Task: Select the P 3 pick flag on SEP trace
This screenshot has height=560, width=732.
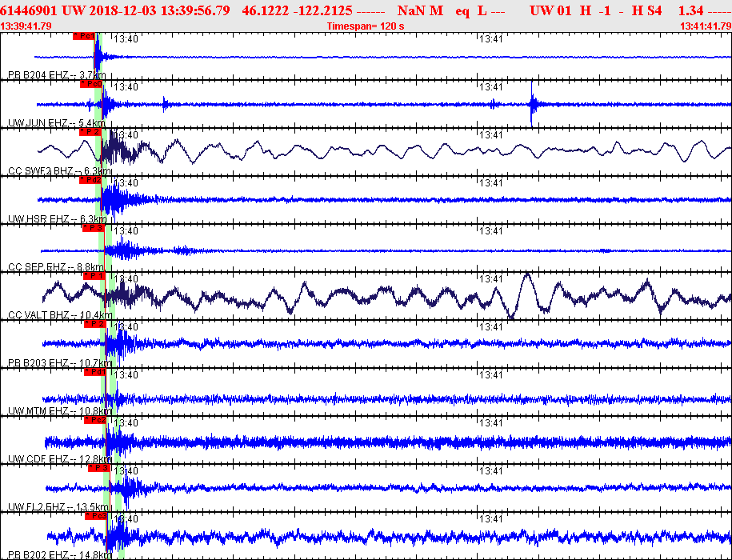Action: point(93,228)
